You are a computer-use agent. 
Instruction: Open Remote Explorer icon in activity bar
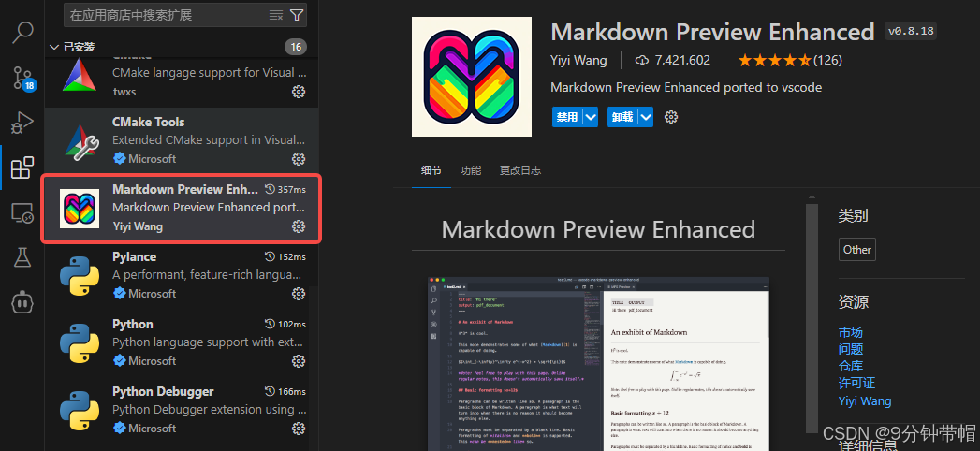pos(22,213)
